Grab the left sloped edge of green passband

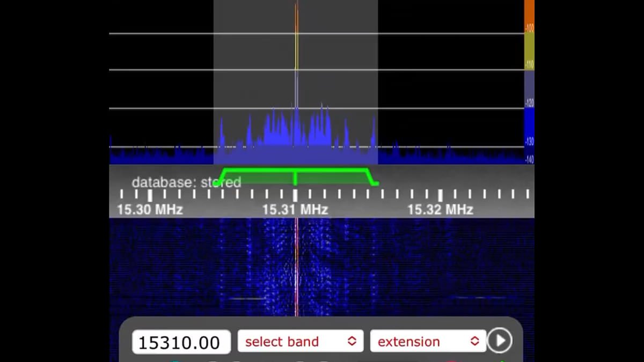(221, 178)
